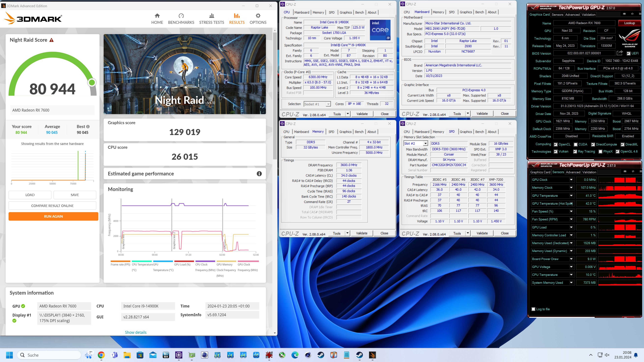Open Bench tab in CPU-Z CPU window
Image resolution: width=644 pixels, height=362 pixels.
(x=360, y=12)
